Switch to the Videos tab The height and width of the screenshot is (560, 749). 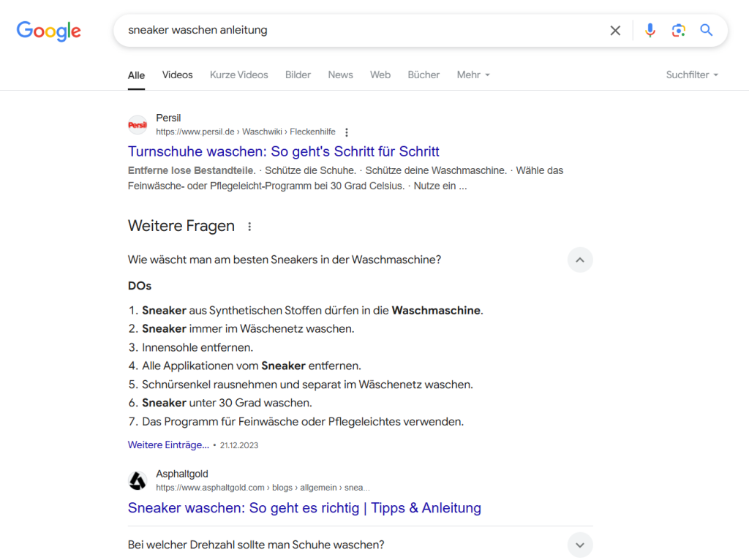[178, 75]
